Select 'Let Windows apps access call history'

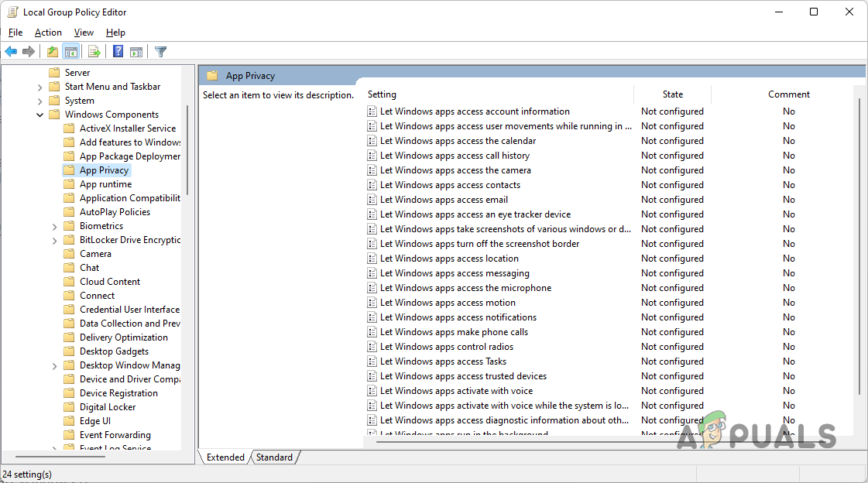coord(455,156)
